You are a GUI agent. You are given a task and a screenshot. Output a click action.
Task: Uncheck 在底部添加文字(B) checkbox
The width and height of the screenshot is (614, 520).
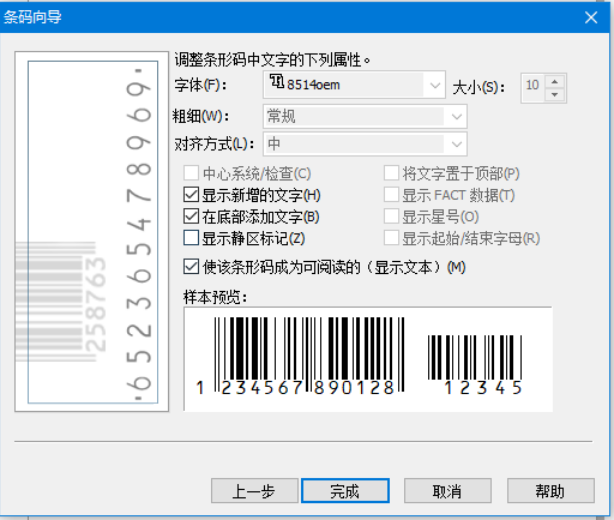191,216
